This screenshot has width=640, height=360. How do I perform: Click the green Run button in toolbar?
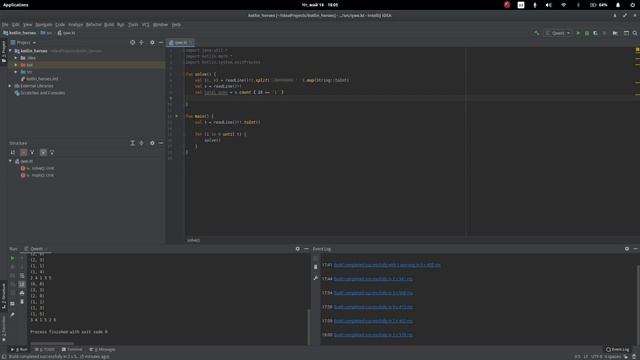click(x=578, y=33)
